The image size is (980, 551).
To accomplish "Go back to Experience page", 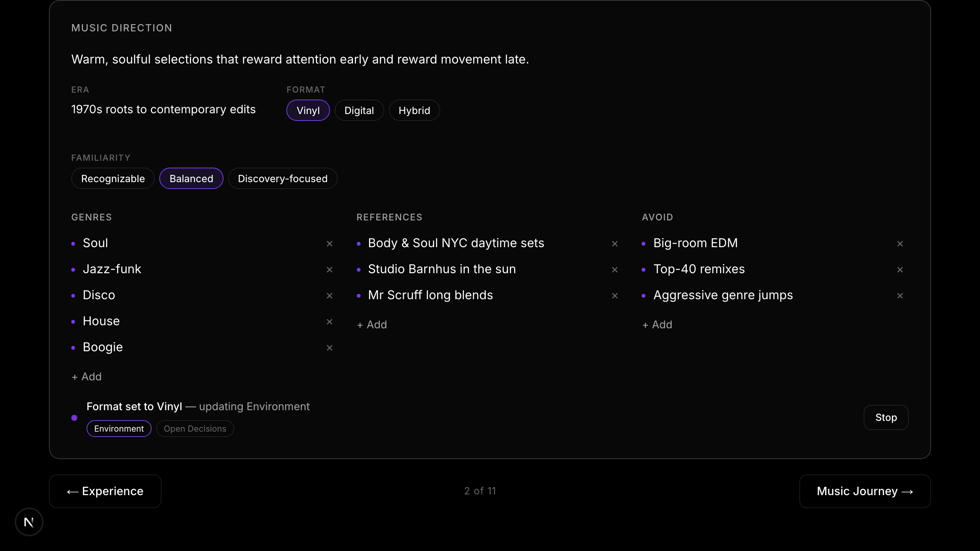I will click(x=105, y=491).
